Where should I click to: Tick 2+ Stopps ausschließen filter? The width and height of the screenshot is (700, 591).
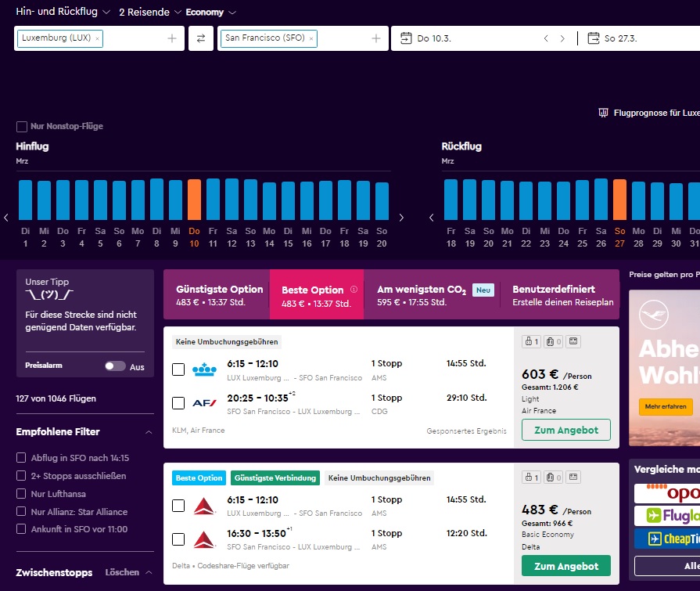tap(22, 476)
